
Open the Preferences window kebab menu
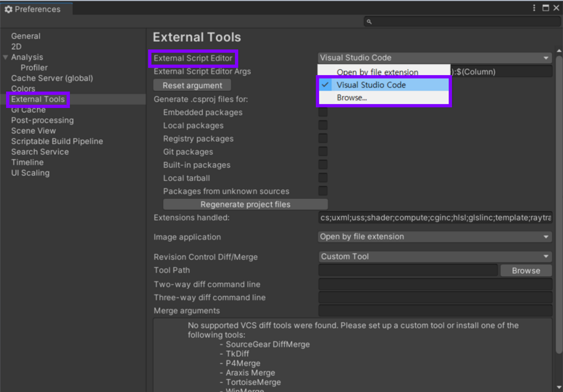click(x=534, y=8)
